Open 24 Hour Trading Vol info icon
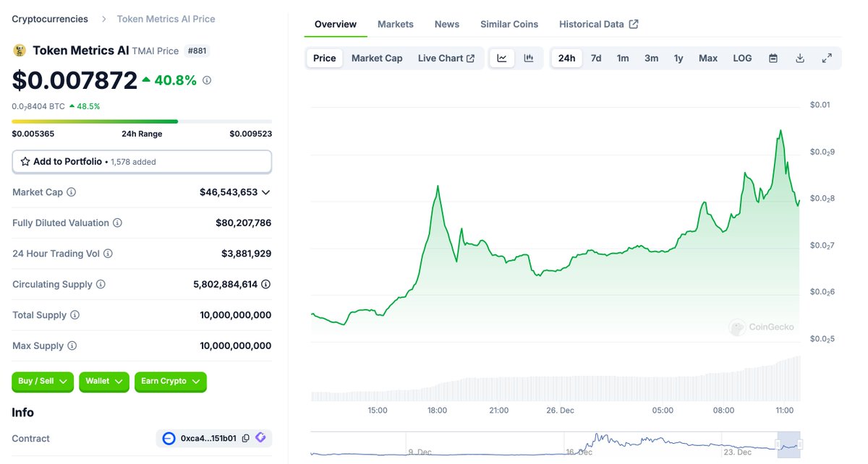Screen dimensions: 868x464 click(x=109, y=254)
